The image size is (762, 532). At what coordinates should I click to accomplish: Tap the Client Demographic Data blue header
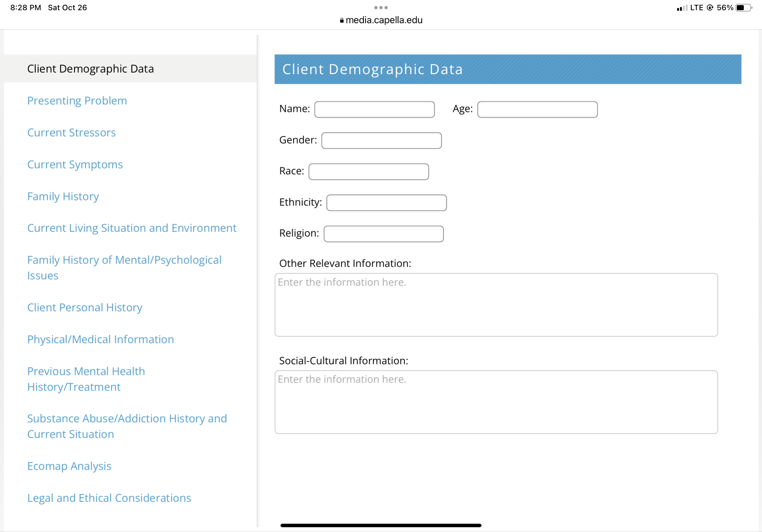pos(508,69)
